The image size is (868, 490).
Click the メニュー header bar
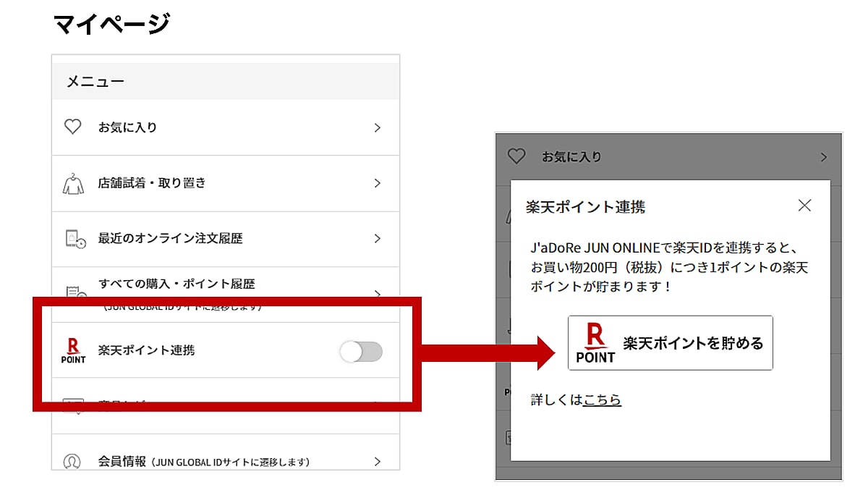(x=226, y=82)
